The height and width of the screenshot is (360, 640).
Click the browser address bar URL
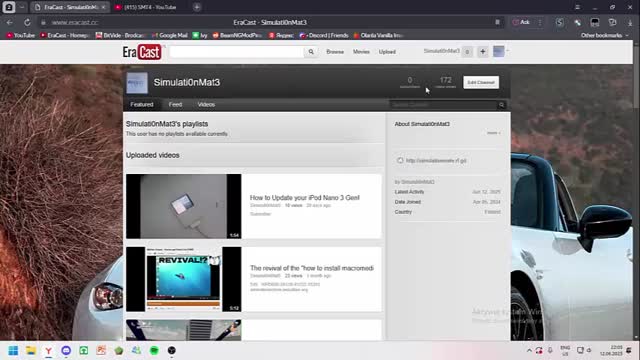75,22
